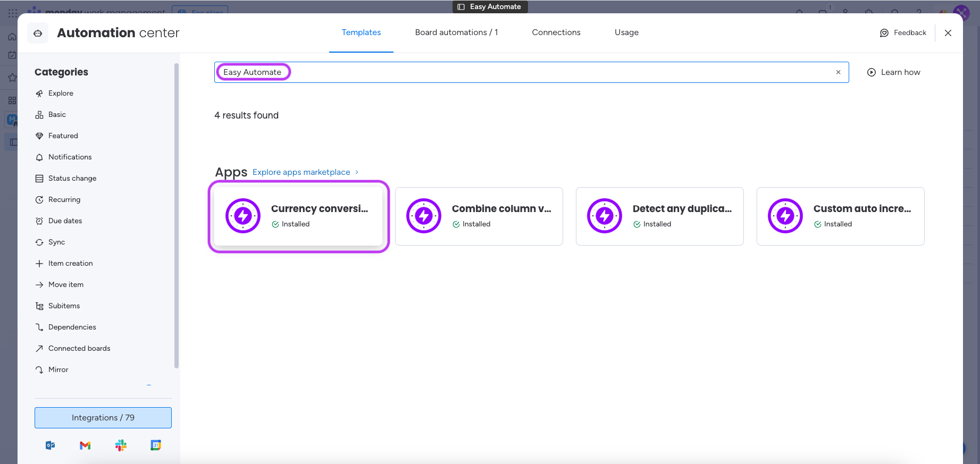Image resolution: width=980 pixels, height=464 pixels.
Task: Choose the Recurring category
Action: [64, 199]
